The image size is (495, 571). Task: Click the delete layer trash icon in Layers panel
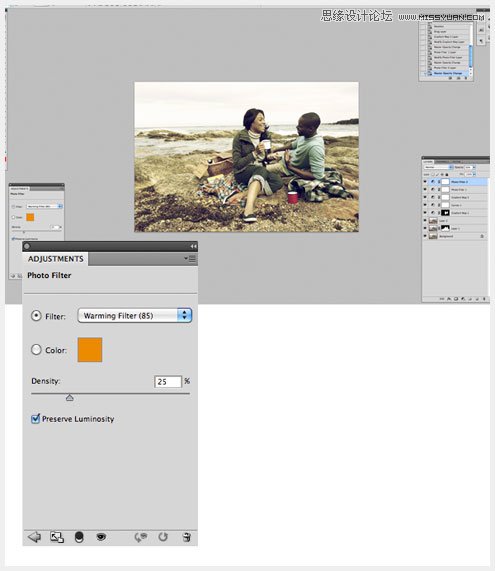click(484, 299)
